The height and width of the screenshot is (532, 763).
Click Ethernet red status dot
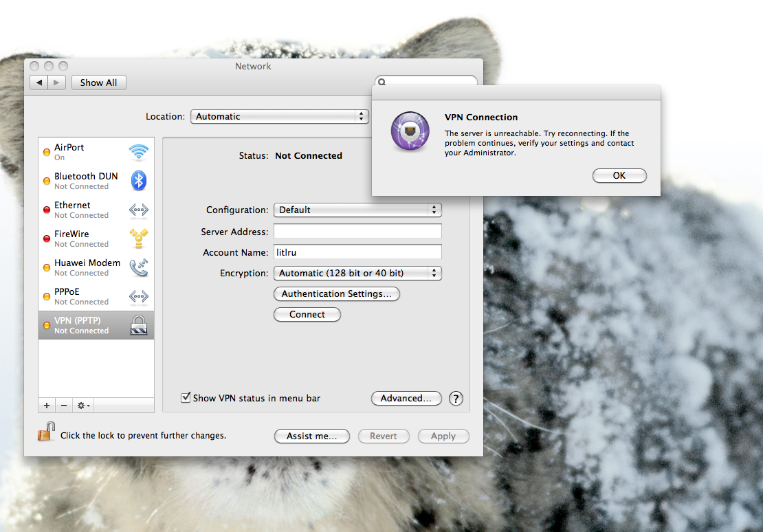pyautogui.click(x=47, y=210)
